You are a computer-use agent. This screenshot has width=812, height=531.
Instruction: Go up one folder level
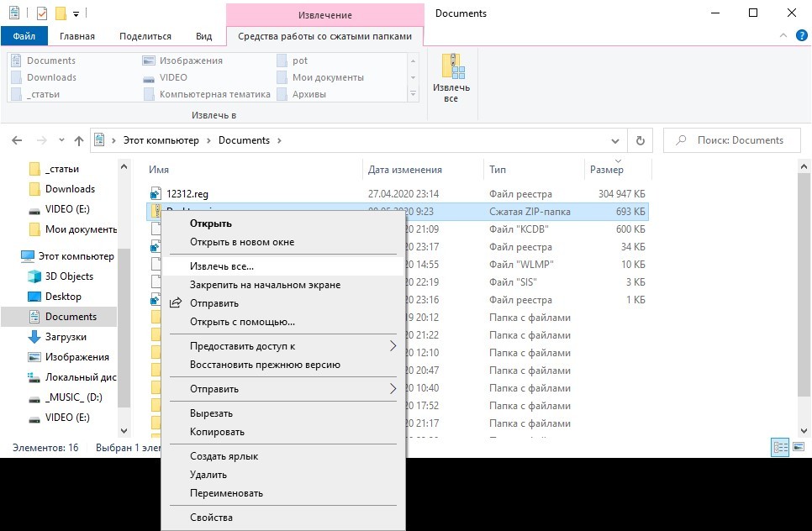click(x=79, y=140)
